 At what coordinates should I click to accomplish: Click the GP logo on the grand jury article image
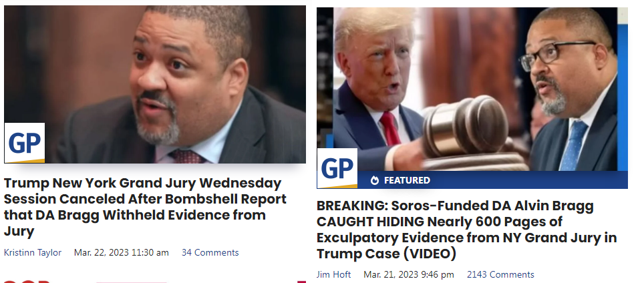click(25, 143)
